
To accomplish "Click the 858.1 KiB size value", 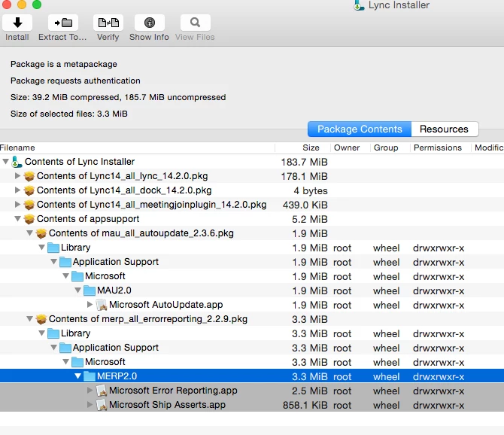I will tap(305, 406).
